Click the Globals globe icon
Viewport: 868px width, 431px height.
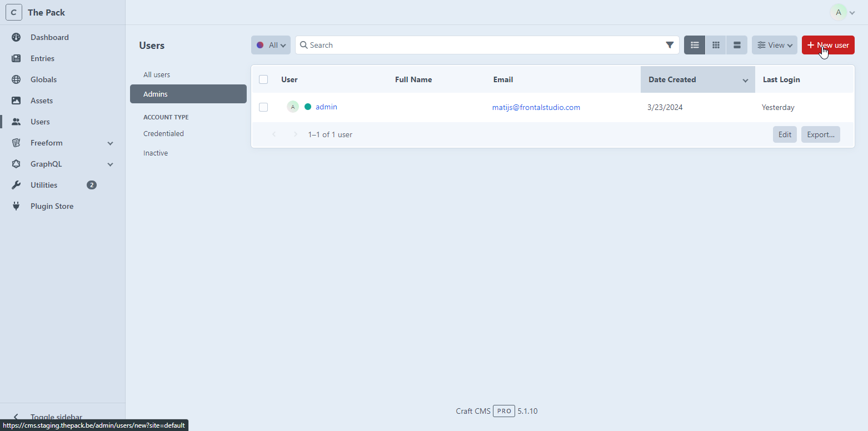click(16, 79)
